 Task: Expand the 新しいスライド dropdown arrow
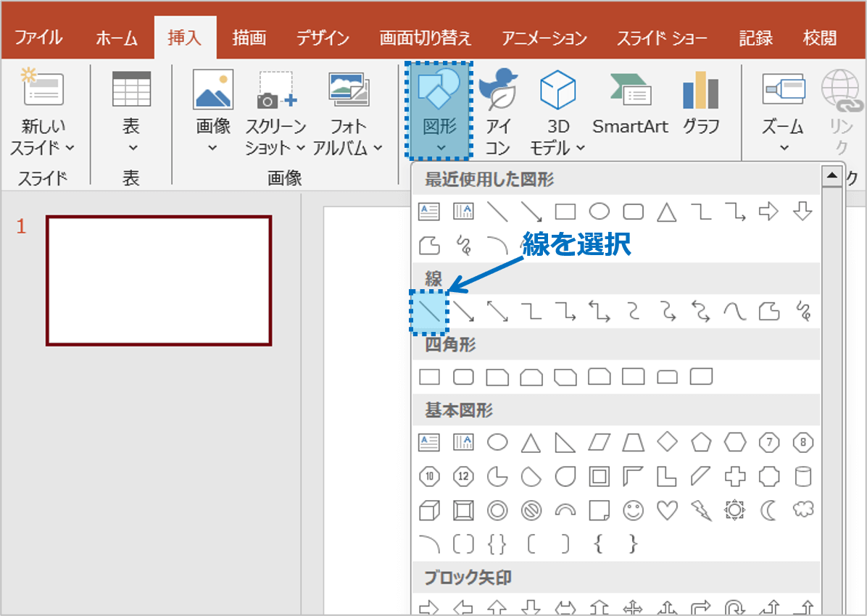point(70,148)
